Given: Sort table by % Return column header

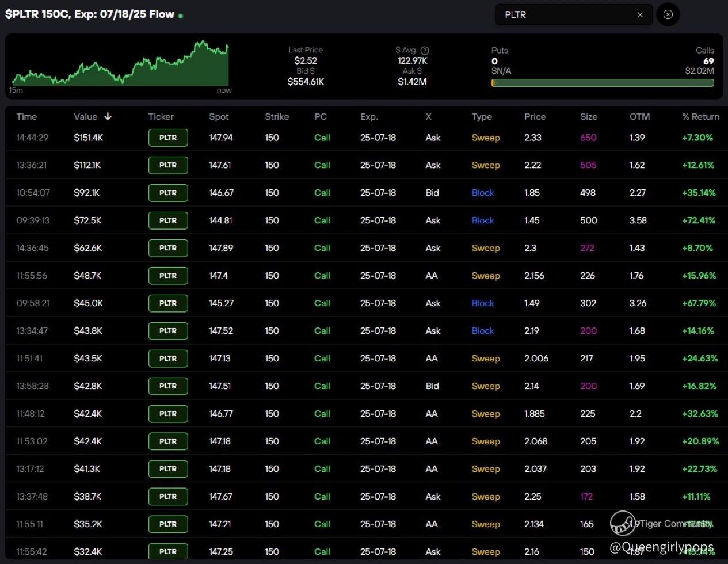Looking at the screenshot, I should point(700,116).
